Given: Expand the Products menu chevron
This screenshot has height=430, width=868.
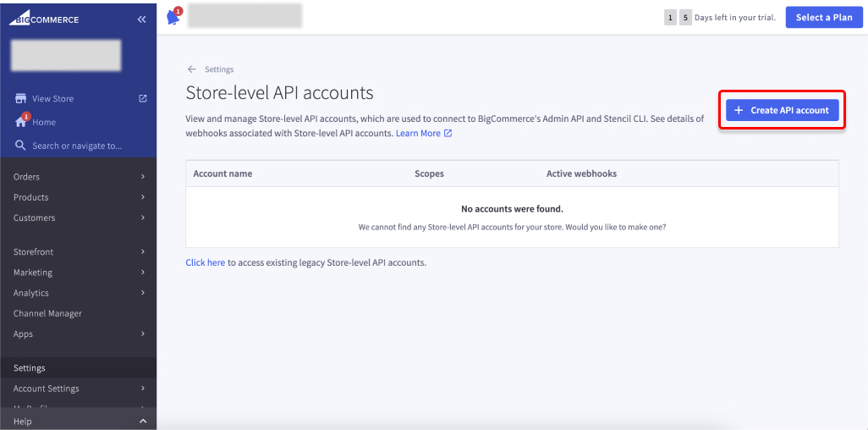Looking at the screenshot, I should click(x=143, y=197).
